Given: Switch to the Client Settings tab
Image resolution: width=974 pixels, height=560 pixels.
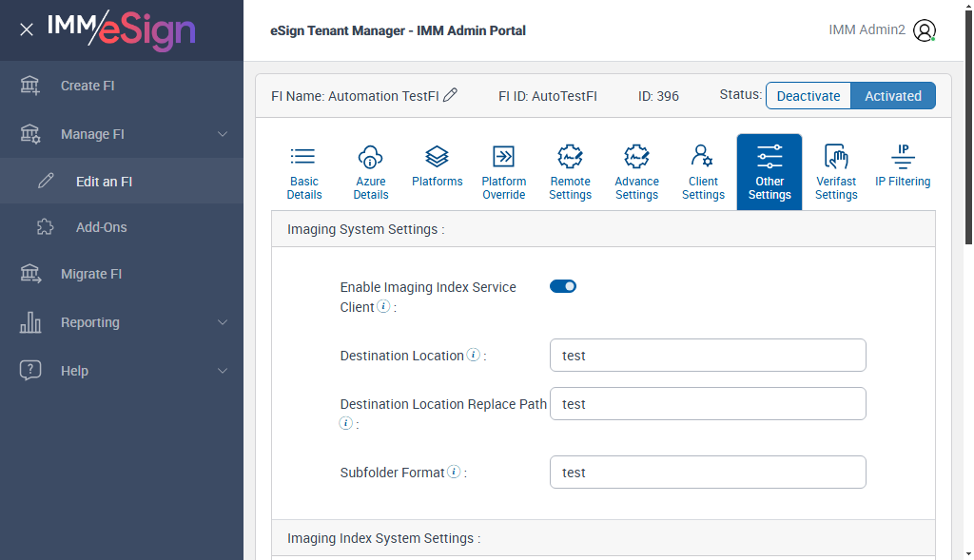Looking at the screenshot, I should pos(703,171).
